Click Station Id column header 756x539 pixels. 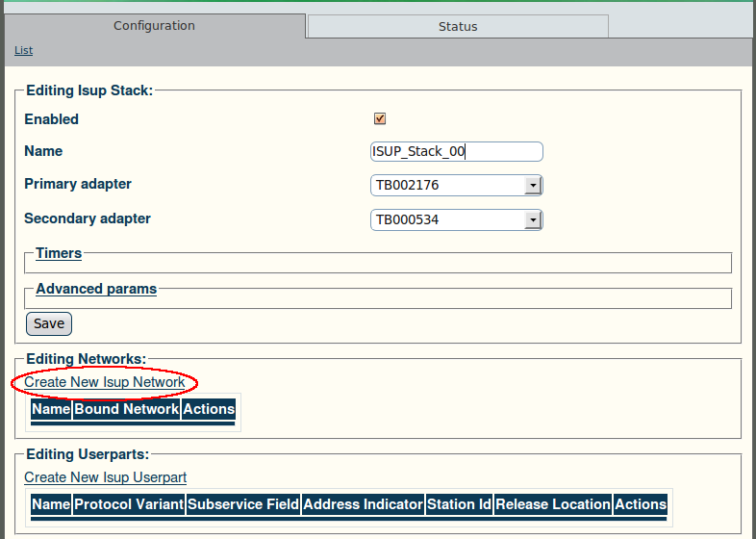pos(459,504)
